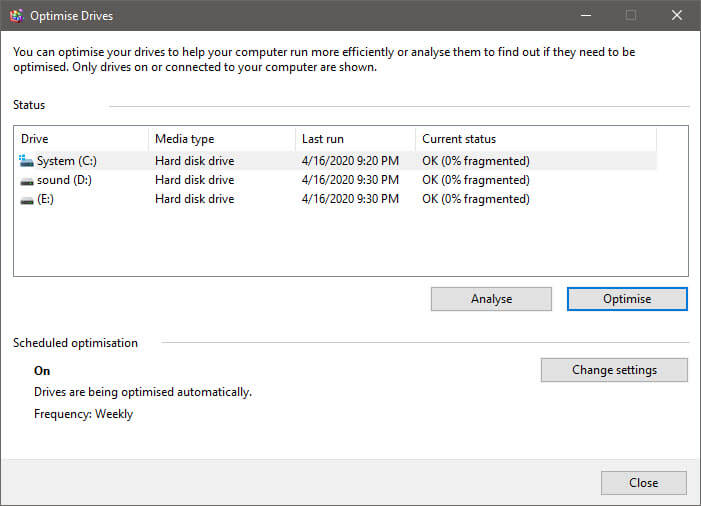Click Drives are being optimised automatically text

click(143, 392)
